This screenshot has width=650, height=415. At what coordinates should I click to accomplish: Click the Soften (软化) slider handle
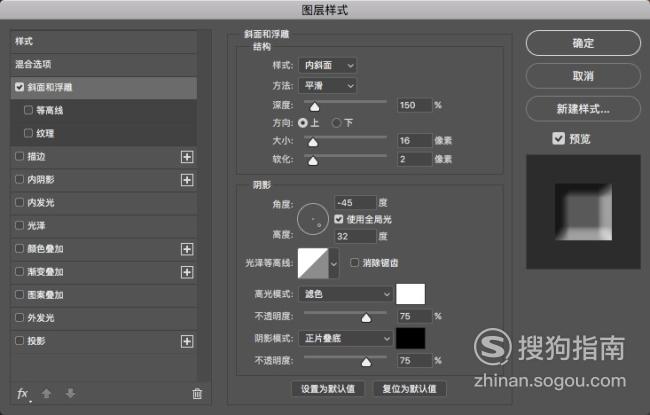tap(313, 160)
